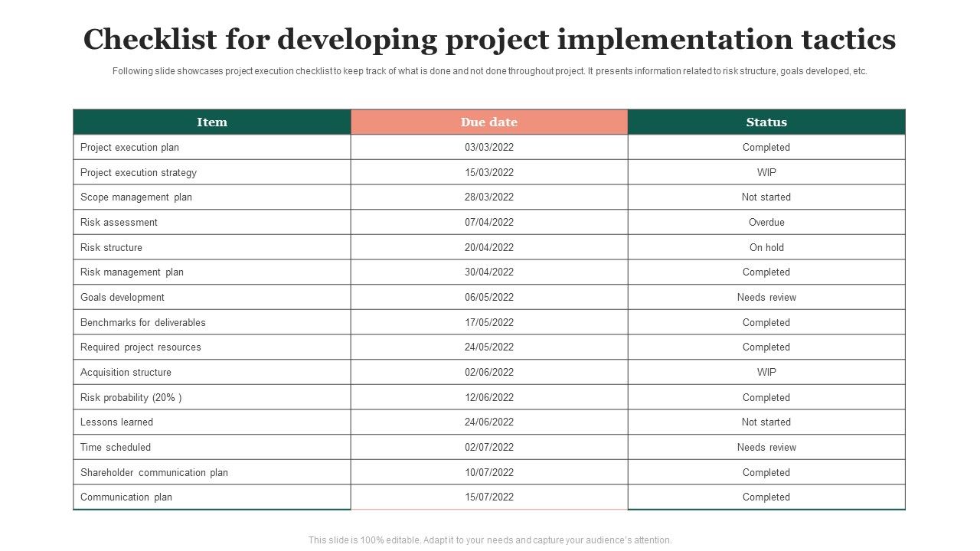
Task: Click the due date 02/07/2022
Action: (x=489, y=448)
